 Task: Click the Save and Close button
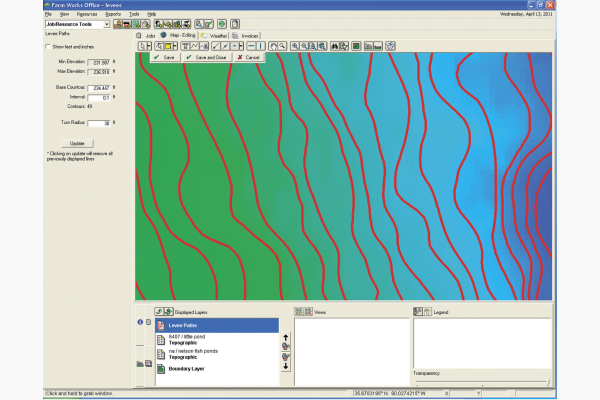coord(209,57)
